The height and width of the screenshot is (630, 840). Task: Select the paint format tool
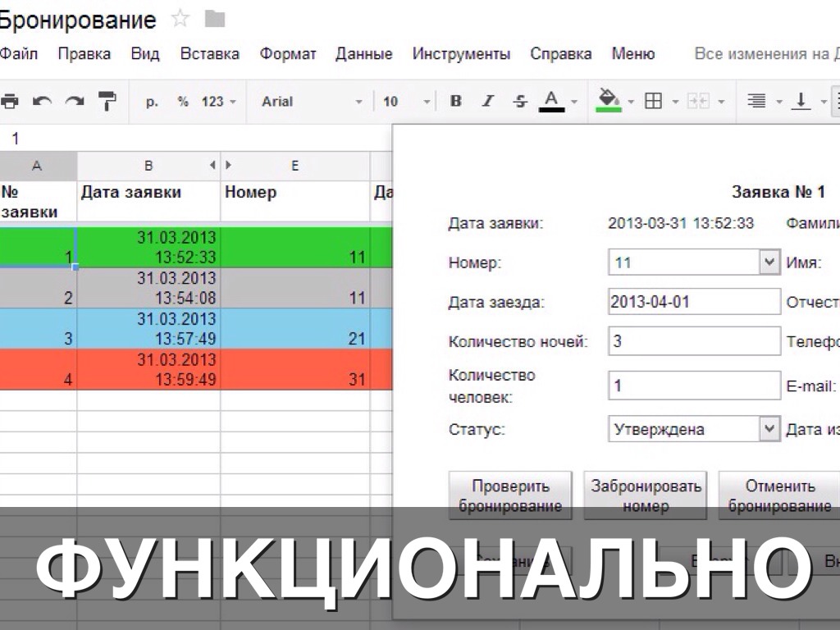107,102
